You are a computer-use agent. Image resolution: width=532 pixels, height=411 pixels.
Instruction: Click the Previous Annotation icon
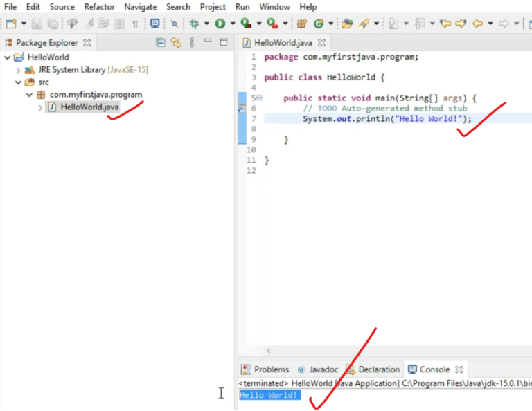[420, 24]
